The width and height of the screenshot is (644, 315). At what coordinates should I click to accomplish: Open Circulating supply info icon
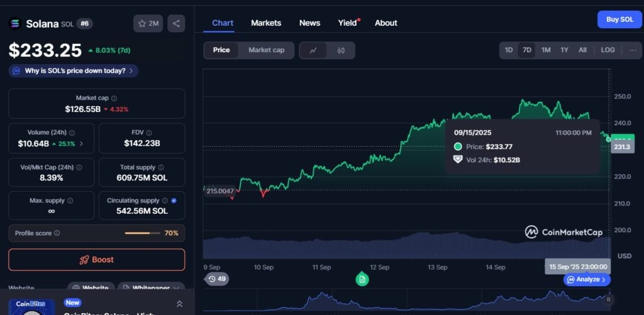(x=165, y=201)
